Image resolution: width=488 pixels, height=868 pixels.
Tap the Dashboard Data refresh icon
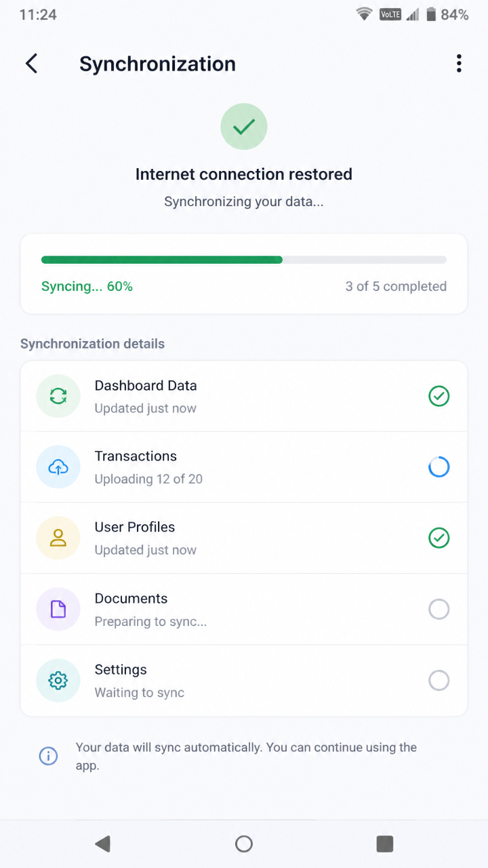point(58,396)
